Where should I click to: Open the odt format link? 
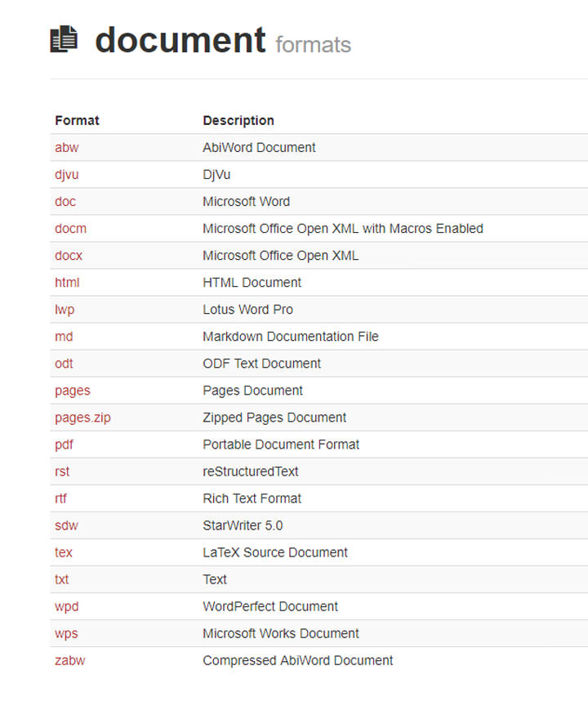coord(64,364)
